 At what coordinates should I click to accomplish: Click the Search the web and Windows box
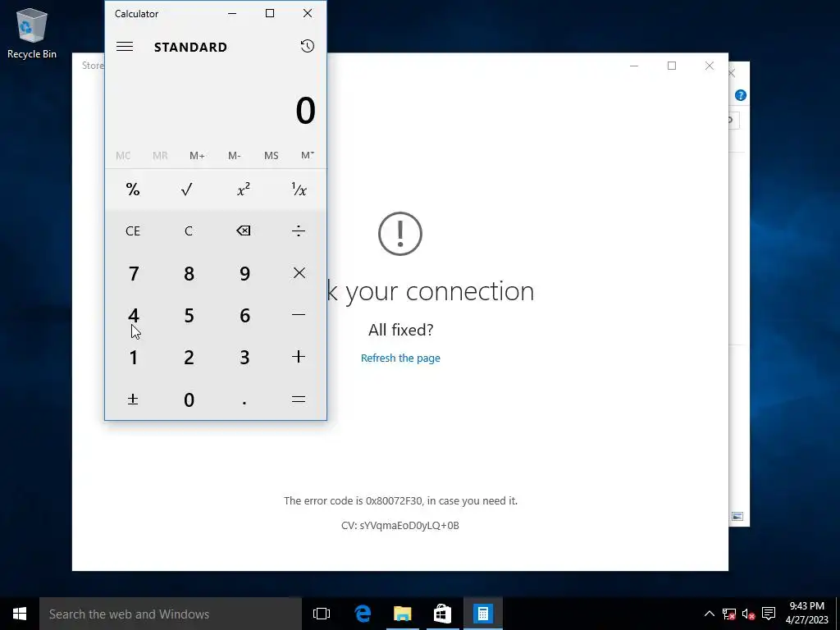(x=171, y=614)
